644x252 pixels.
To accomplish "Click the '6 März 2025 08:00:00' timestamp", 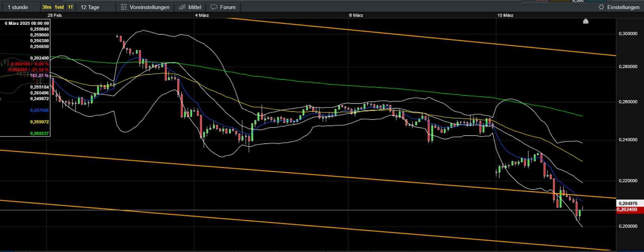I will [x=27, y=23].
